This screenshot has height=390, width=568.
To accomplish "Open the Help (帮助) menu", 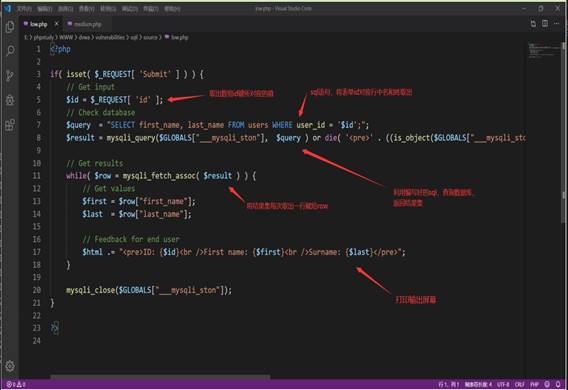I will pos(172,9).
